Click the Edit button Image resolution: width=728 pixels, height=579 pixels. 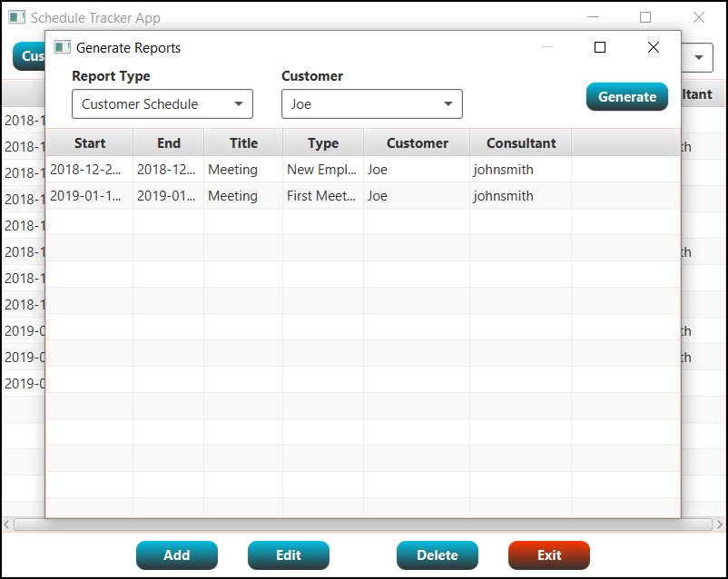[288, 554]
